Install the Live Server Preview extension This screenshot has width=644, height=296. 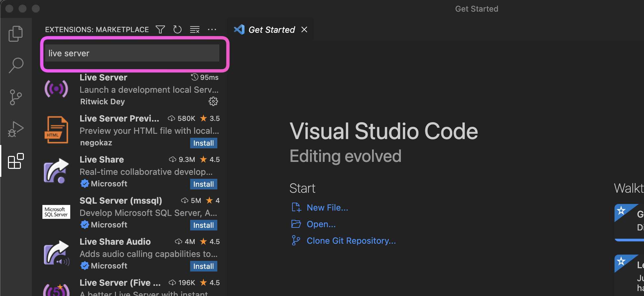coord(203,143)
